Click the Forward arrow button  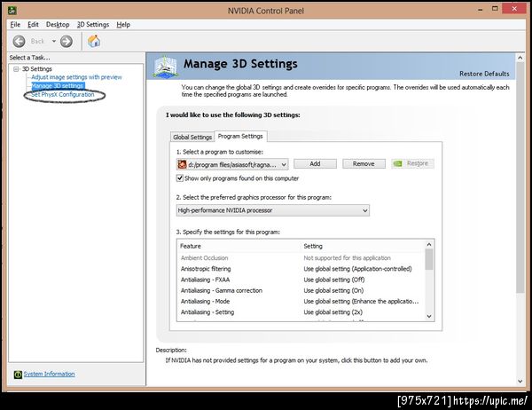coord(66,42)
